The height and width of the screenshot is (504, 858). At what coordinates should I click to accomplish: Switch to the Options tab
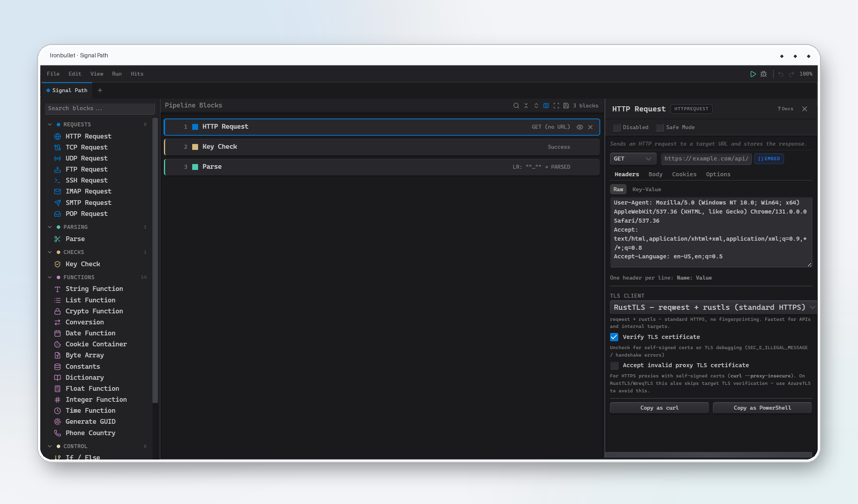pyautogui.click(x=718, y=174)
